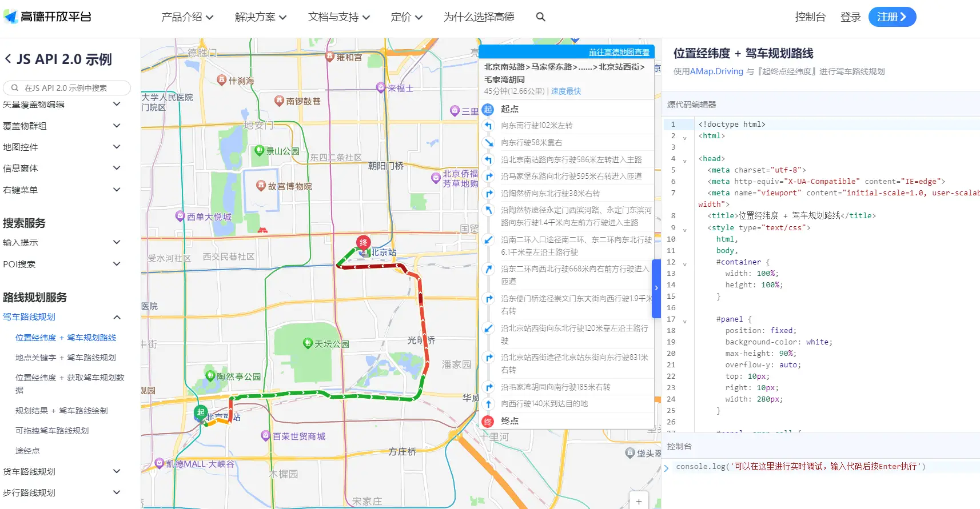Click 控制台 in header
The image size is (980, 509).
coord(810,17)
